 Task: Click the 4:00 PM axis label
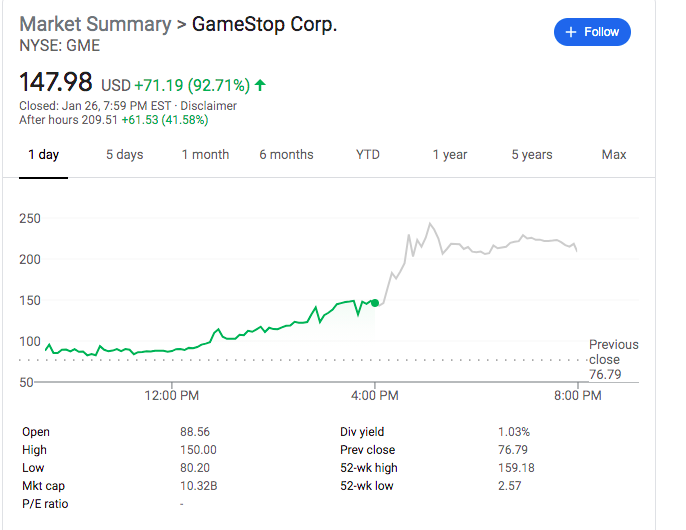(375, 396)
